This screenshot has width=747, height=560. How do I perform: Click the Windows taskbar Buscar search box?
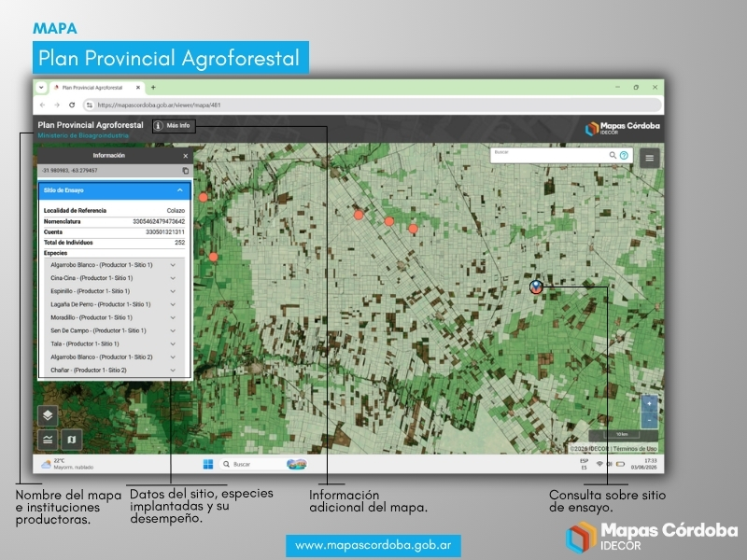[263, 464]
